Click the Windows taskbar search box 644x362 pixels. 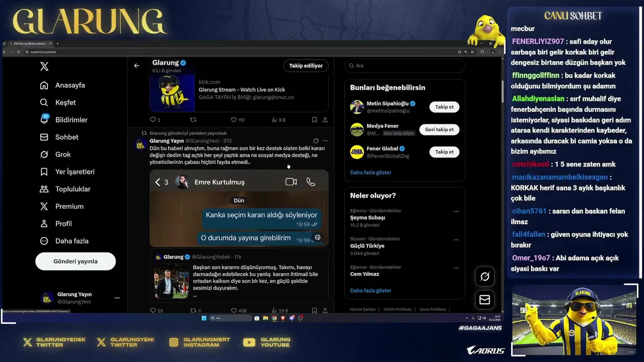tap(230, 318)
